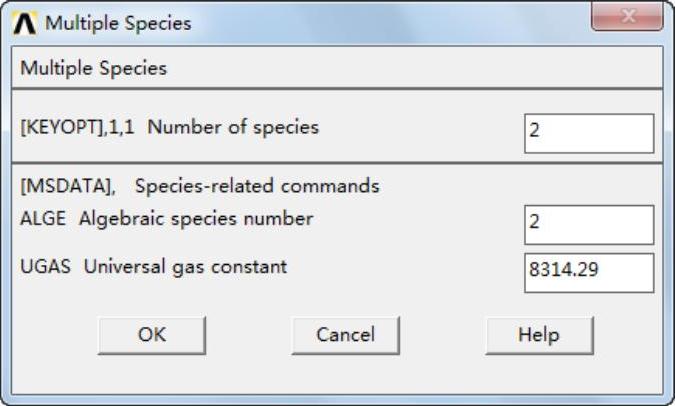Viewport: 675px width, 406px height.
Task: Click the Number of species input field
Action: 588,133
